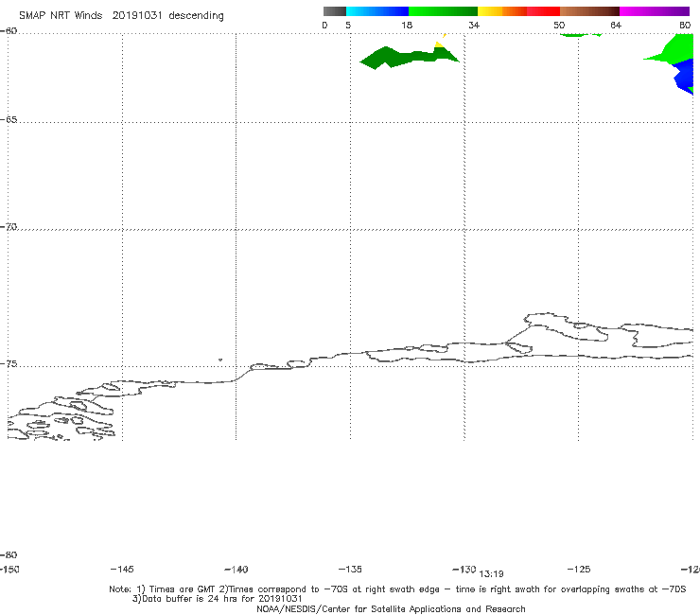
Task: Click the longitude label '-135'
Action: [350, 569]
